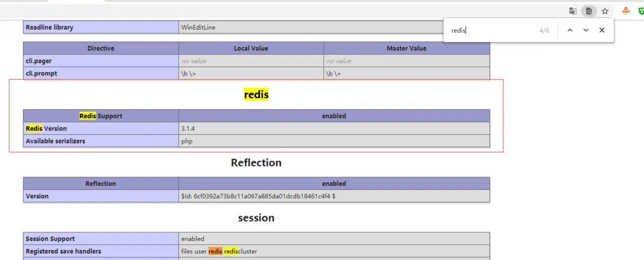
Task: Close the find bar
Action: click(x=602, y=30)
